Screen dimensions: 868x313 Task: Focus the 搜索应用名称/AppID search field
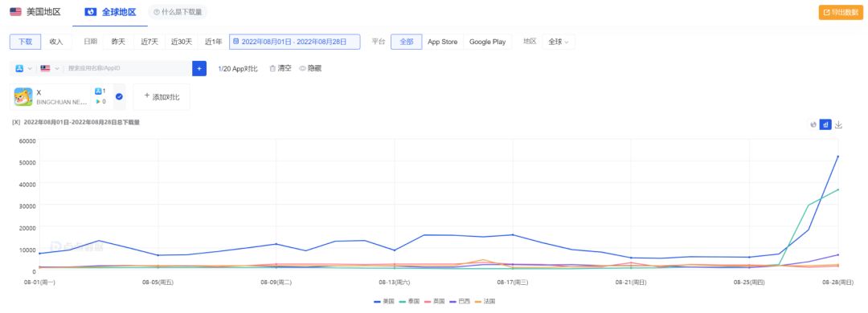pyautogui.click(x=127, y=68)
